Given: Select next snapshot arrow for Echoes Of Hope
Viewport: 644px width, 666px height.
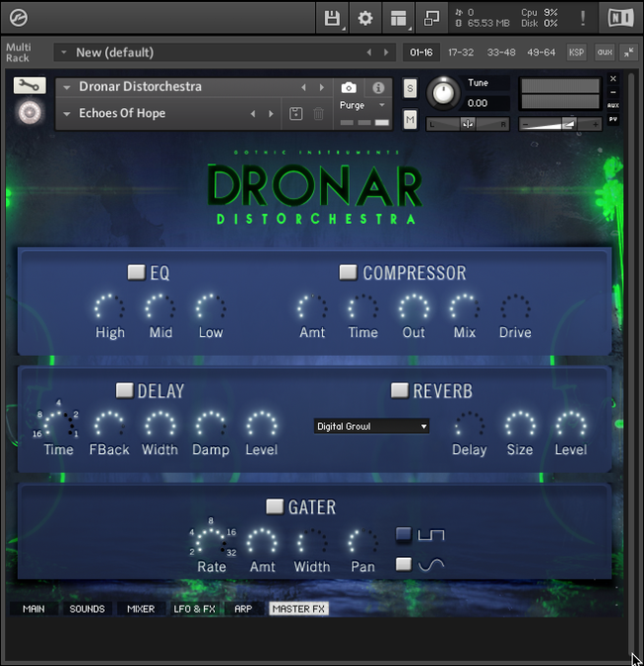Looking at the screenshot, I should click(270, 114).
